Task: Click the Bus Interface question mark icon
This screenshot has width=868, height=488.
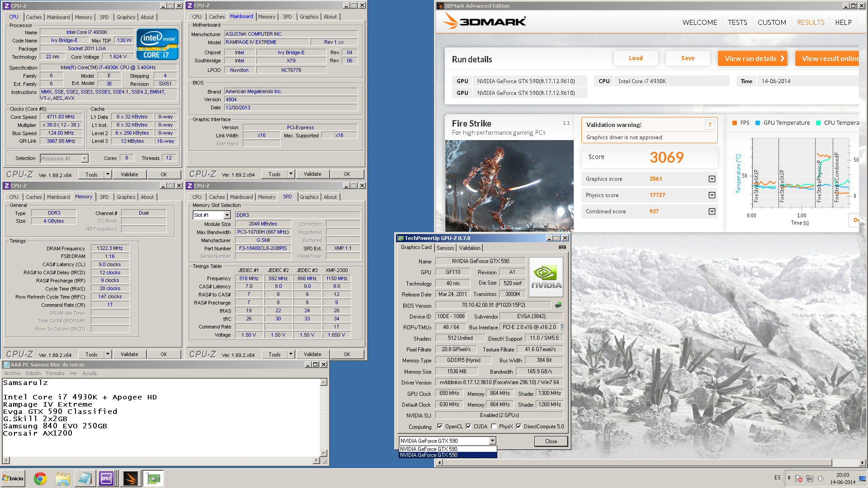Action: (x=562, y=327)
